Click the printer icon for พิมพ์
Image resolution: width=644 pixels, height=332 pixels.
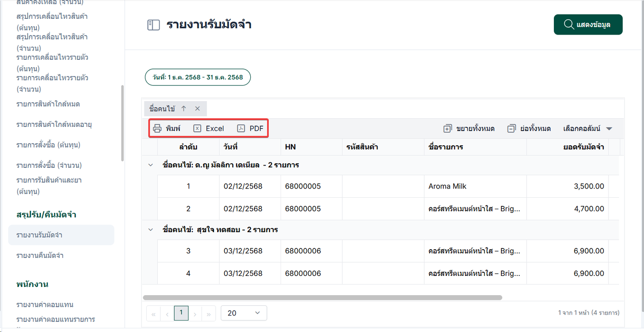point(157,129)
